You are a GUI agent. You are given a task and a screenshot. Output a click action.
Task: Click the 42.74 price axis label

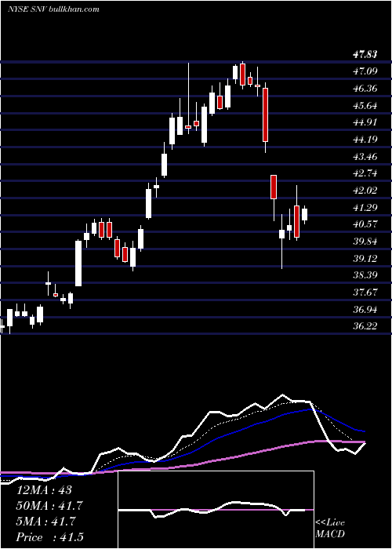pos(365,173)
